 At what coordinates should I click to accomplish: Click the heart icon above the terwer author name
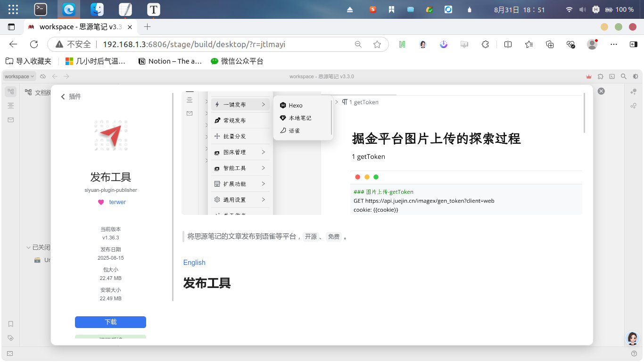(100, 202)
